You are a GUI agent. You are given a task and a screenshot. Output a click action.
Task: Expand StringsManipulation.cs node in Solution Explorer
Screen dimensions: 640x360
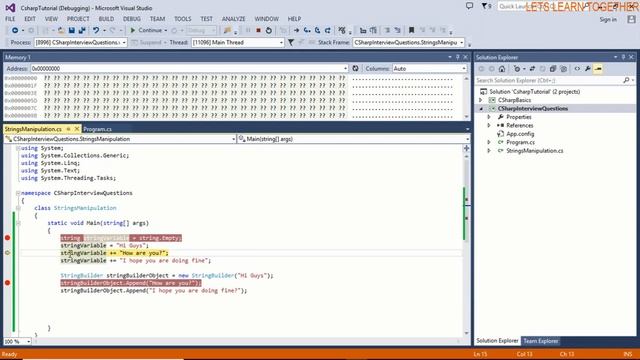(489, 151)
